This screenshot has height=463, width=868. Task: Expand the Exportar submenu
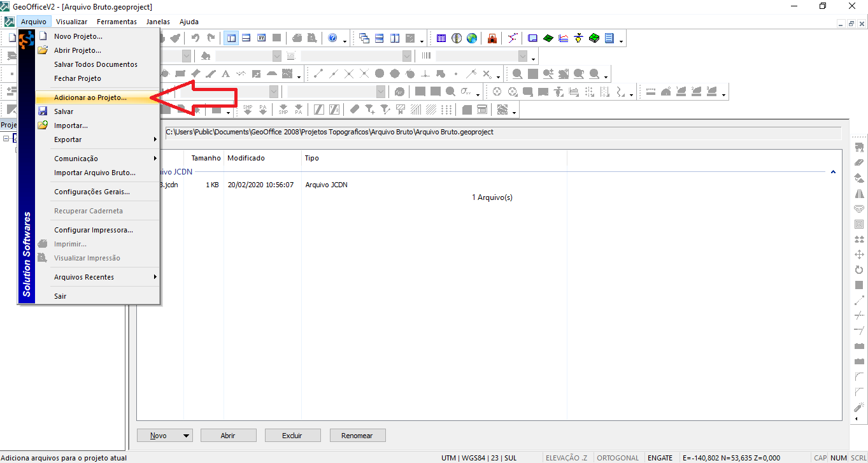155,139
